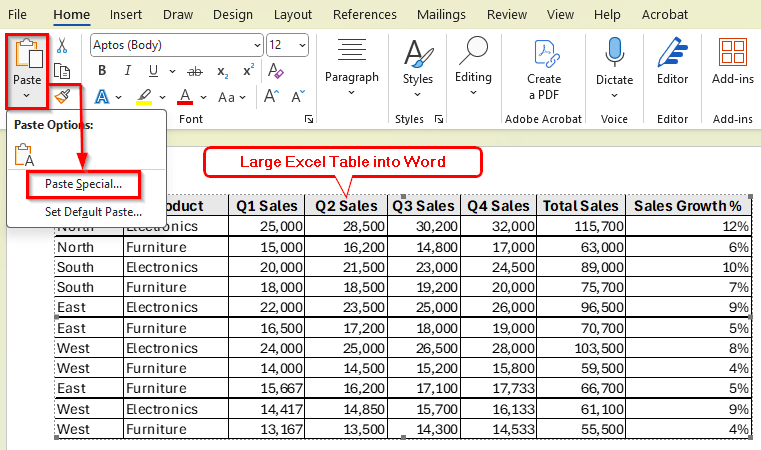The height and width of the screenshot is (450, 761).
Task: Expand the Styles gallery dropdown
Action: 418,93
